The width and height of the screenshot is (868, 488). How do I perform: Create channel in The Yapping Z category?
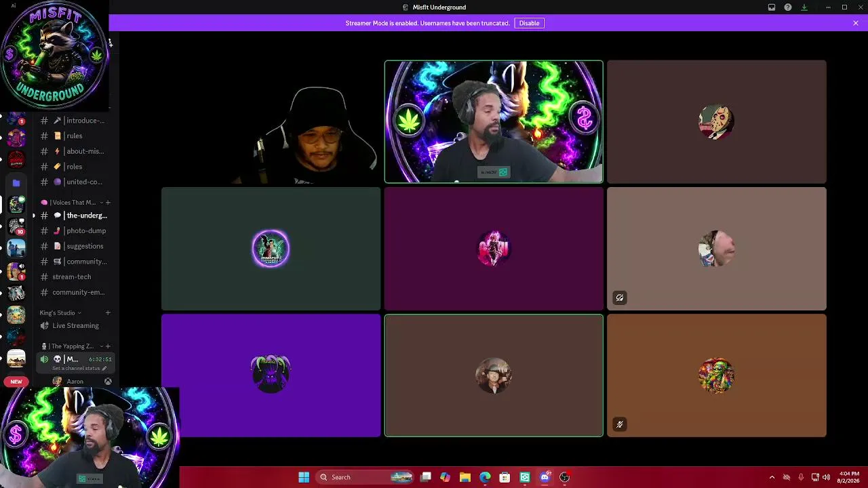(108, 346)
